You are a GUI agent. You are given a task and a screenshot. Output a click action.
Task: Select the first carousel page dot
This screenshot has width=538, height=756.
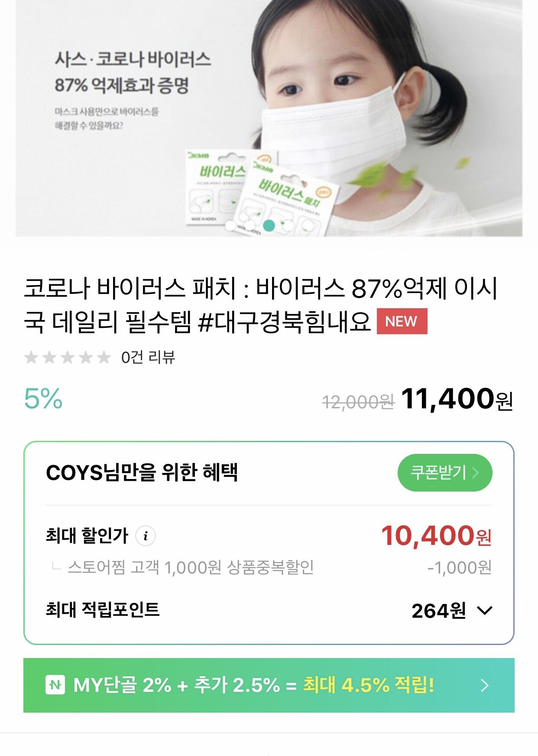[230, 225]
